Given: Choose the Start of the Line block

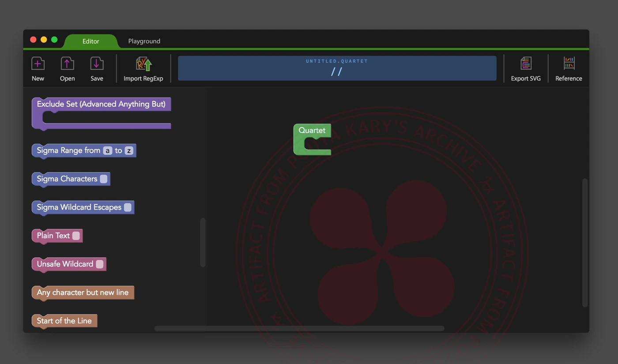Looking at the screenshot, I should tap(64, 321).
